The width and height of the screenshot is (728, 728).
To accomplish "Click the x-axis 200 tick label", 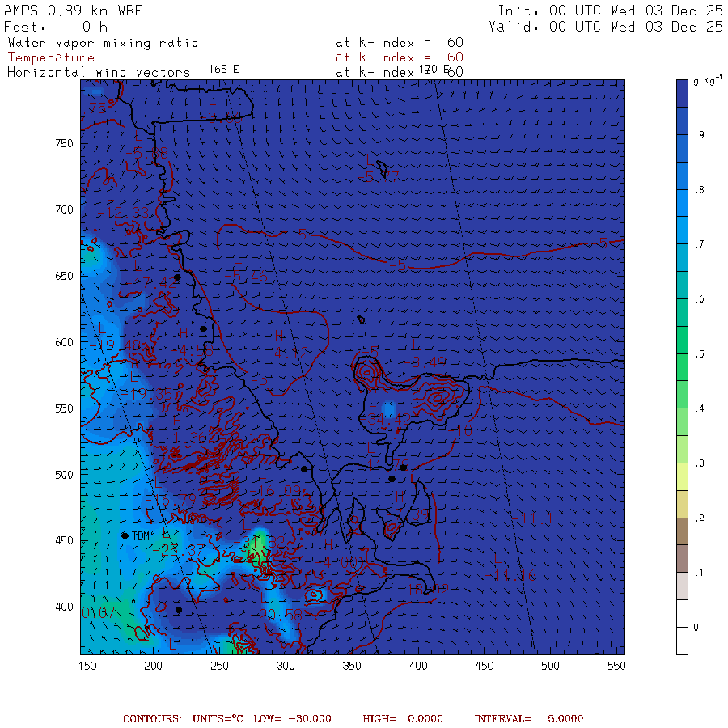I will [153, 666].
